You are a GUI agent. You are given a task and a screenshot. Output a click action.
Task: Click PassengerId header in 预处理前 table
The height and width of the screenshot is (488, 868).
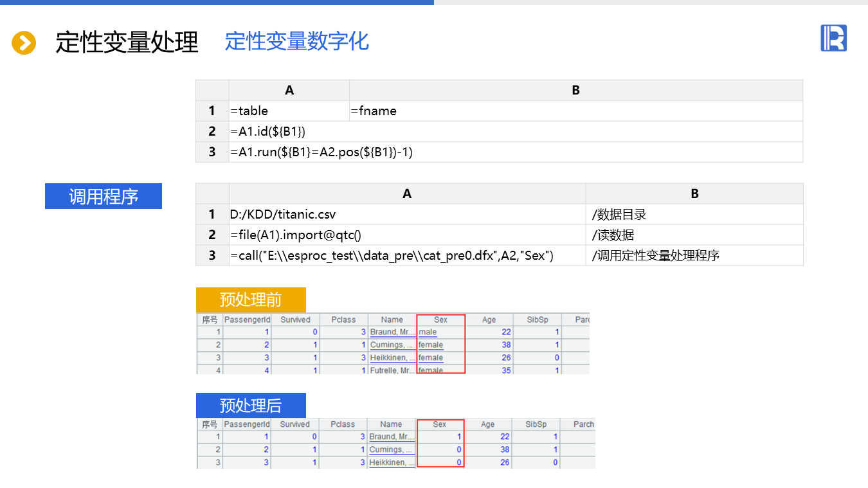coord(247,320)
